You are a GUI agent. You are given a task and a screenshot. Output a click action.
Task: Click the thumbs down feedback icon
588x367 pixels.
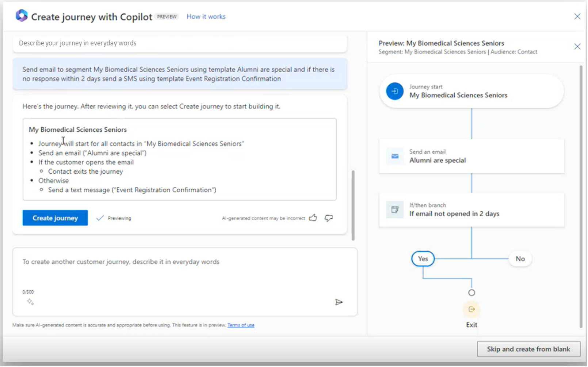click(329, 218)
